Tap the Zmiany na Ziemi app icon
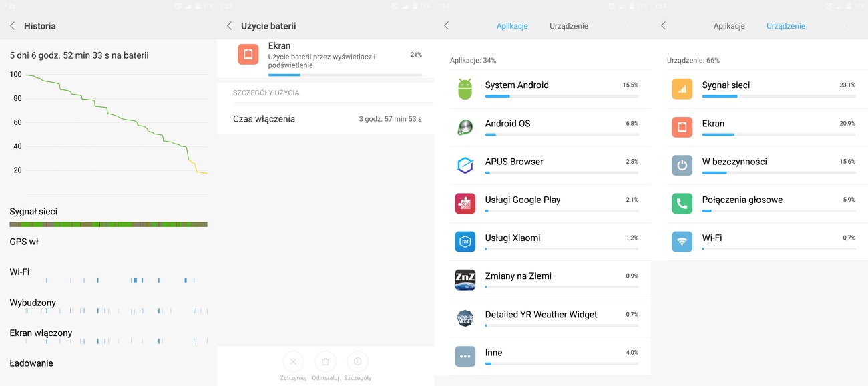Viewport: 868px width, 386px height. point(465,280)
